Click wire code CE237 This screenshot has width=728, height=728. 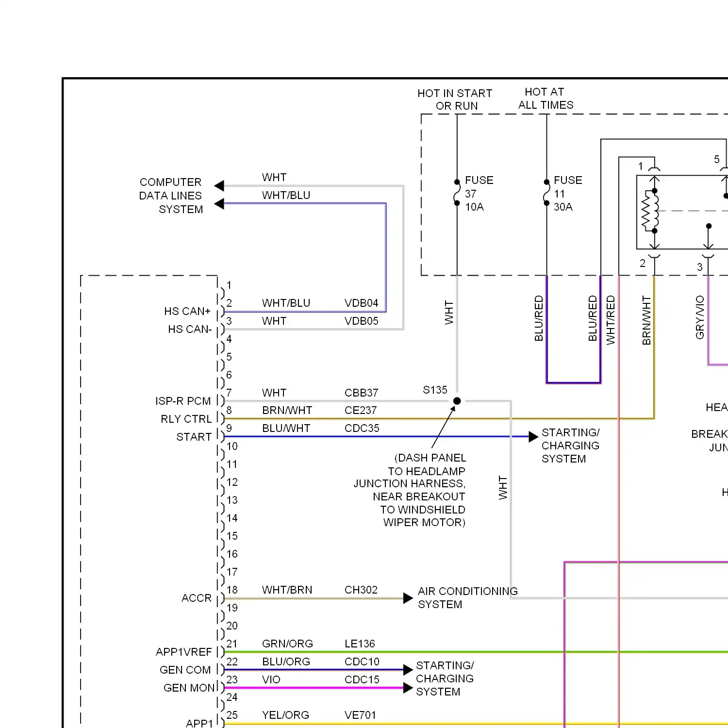[x=361, y=410]
